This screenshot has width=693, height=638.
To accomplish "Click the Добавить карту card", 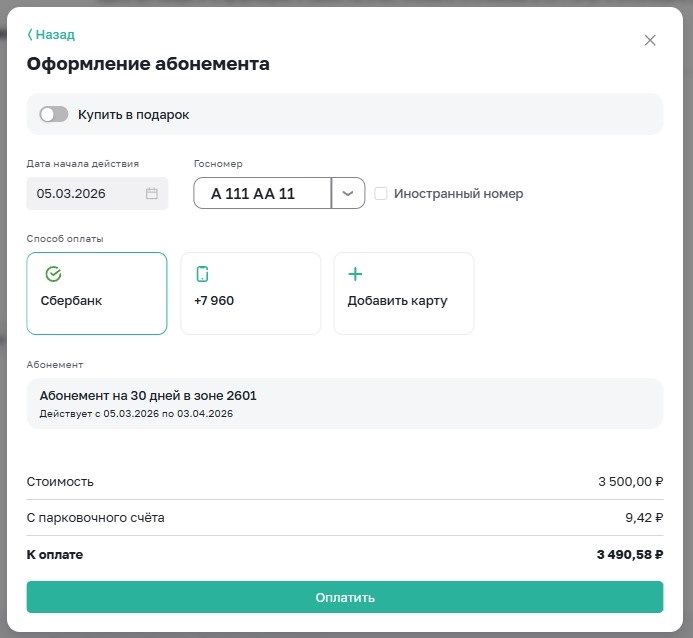I will pos(404,293).
